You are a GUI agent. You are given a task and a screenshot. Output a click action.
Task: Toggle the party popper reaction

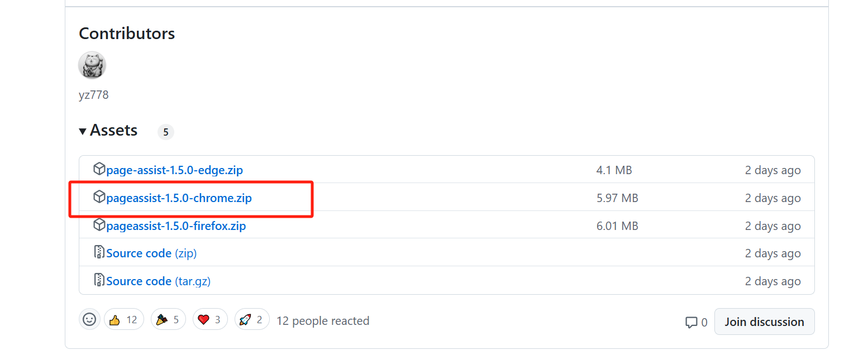point(168,320)
